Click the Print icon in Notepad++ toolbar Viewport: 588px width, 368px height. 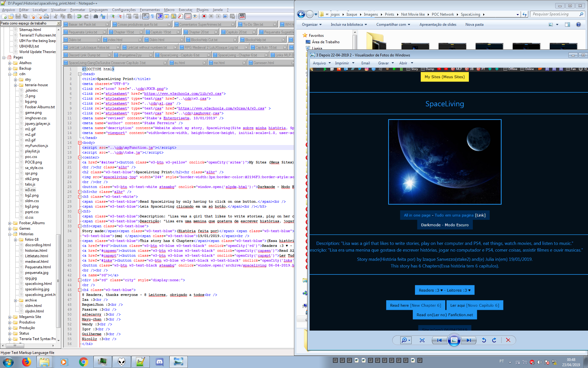46,16
